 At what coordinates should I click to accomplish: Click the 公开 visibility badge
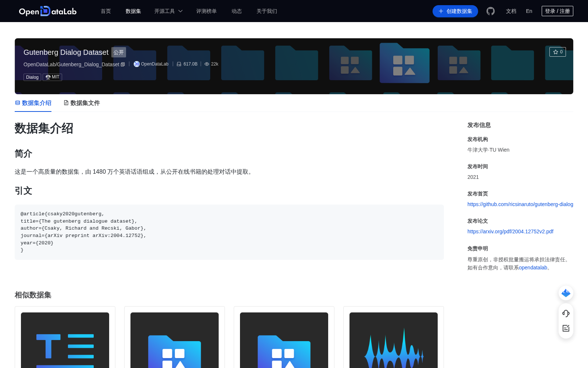[119, 52]
